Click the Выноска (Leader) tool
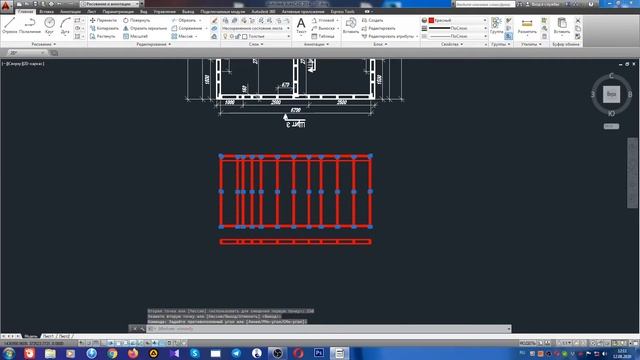This screenshot has height=360, width=640. (x=324, y=28)
